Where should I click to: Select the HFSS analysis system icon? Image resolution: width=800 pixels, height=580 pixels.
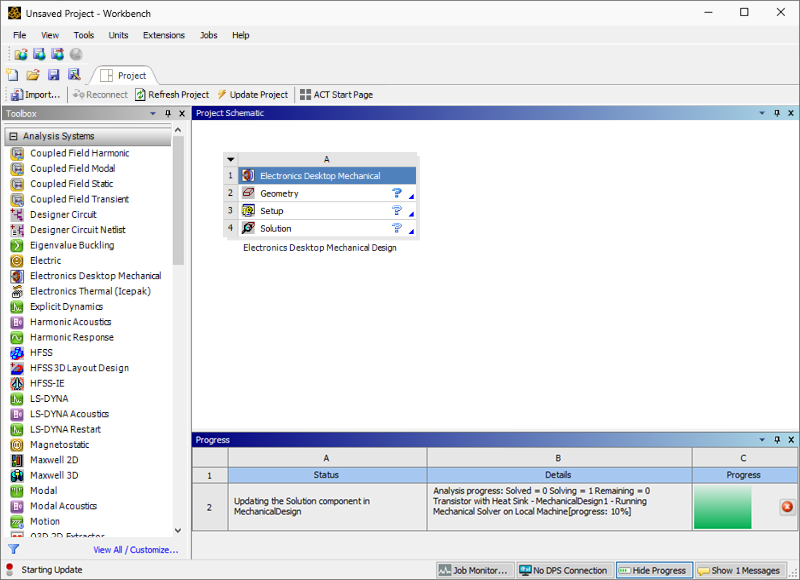17,353
